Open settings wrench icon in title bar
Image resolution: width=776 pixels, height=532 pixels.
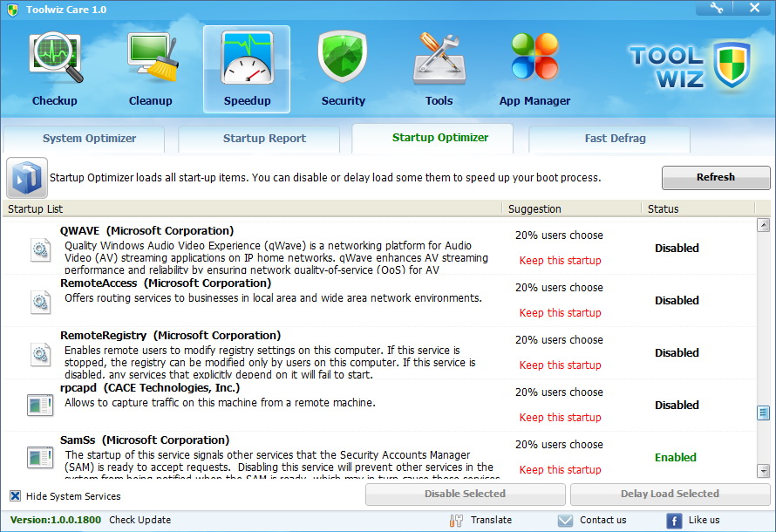(716, 8)
